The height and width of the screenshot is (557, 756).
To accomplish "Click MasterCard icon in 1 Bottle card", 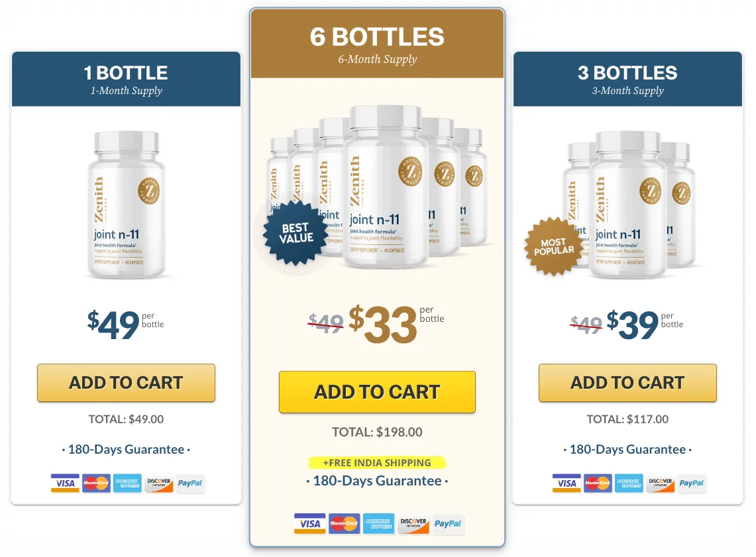I will 96,483.
